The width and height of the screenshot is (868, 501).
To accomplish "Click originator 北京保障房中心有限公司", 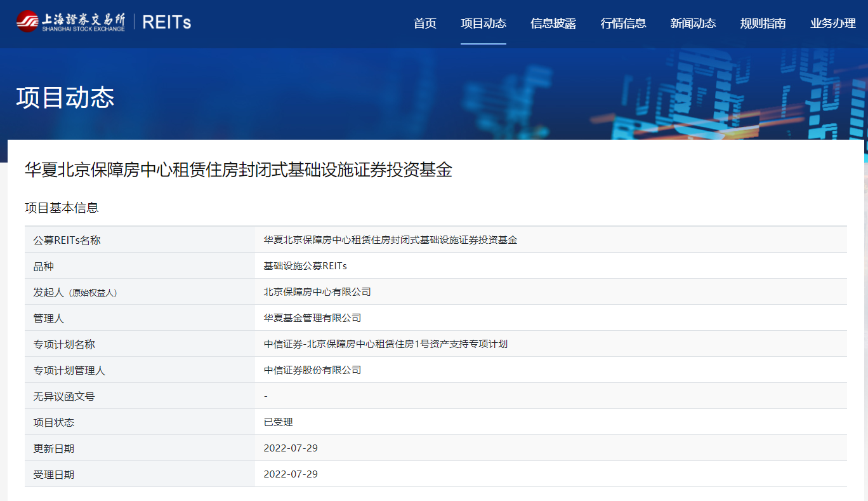I will 317,292.
